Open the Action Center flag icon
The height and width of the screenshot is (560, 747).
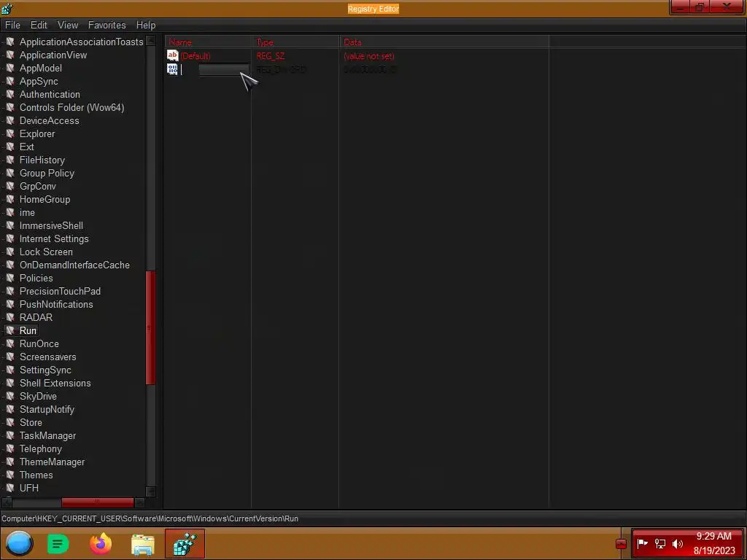(642, 543)
